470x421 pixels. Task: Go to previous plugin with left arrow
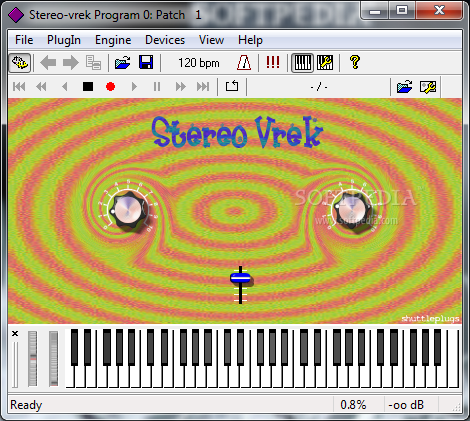coord(48,63)
